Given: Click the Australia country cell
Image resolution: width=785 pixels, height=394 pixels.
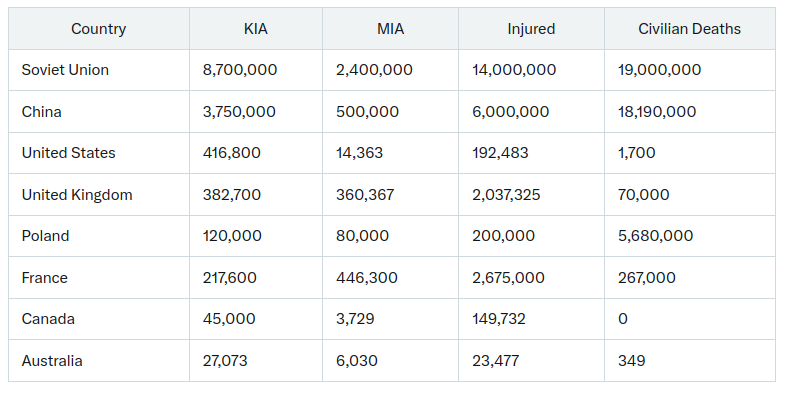Looking at the screenshot, I should [52, 360].
